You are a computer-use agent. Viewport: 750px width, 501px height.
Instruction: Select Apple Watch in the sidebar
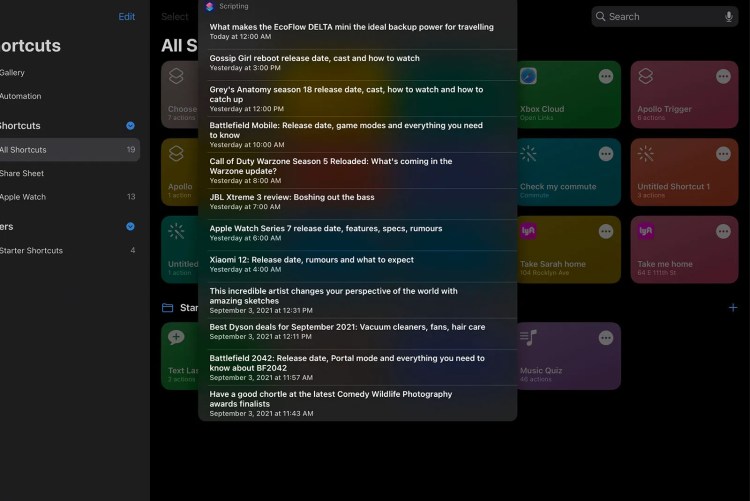(x=70, y=197)
